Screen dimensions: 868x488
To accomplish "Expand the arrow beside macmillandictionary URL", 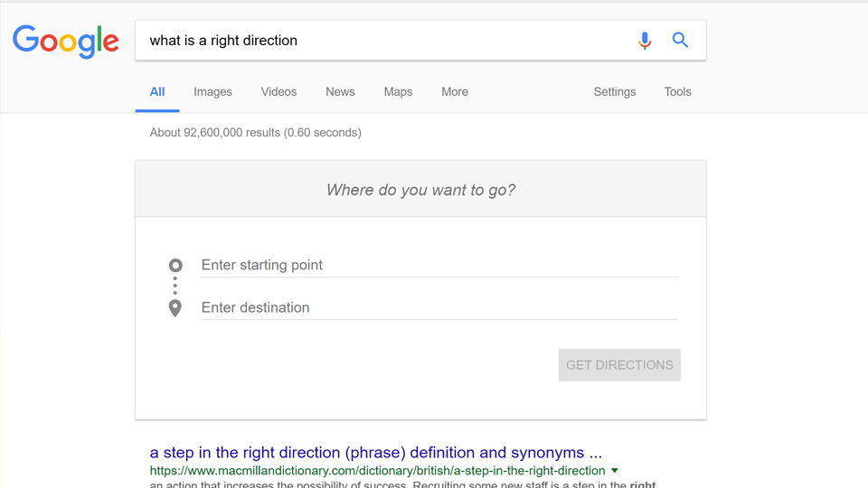I will (x=615, y=471).
